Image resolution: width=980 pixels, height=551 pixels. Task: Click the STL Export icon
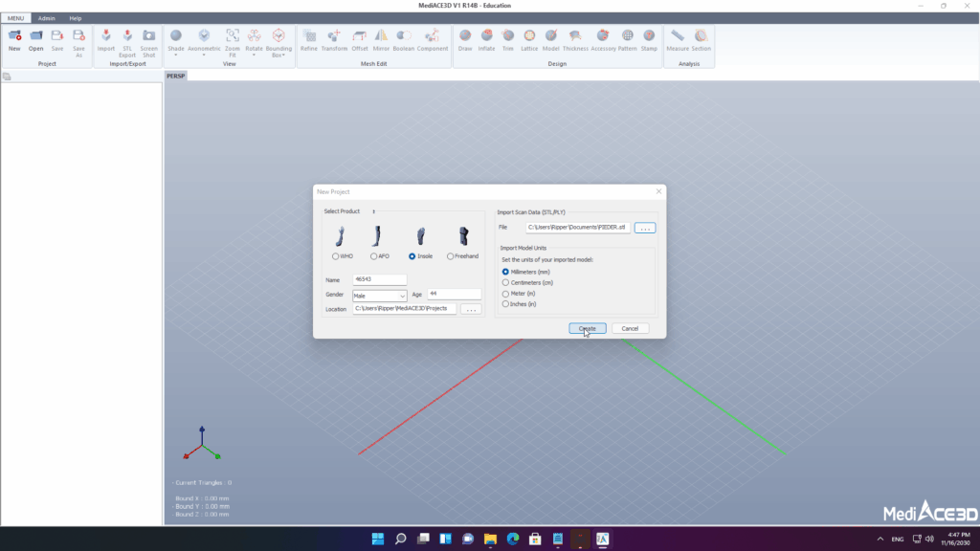127,39
